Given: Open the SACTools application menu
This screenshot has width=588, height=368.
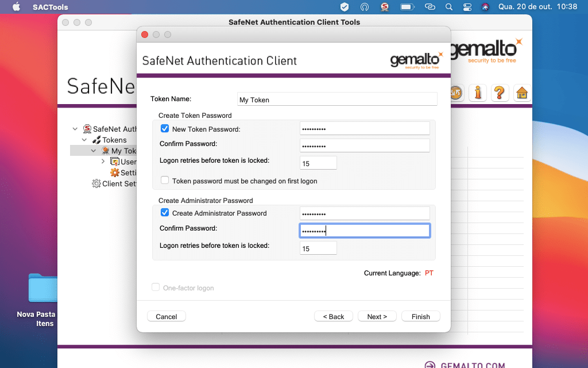Looking at the screenshot, I should click(51, 7).
